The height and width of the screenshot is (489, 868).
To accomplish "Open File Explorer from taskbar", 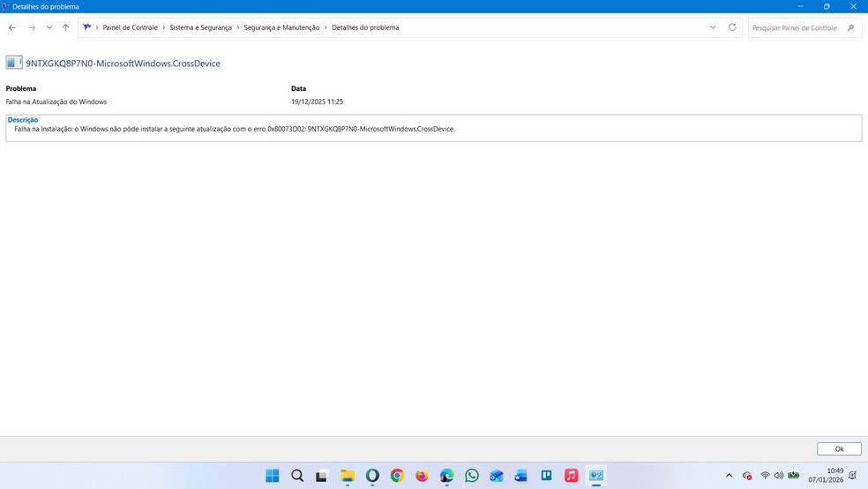I will click(347, 476).
